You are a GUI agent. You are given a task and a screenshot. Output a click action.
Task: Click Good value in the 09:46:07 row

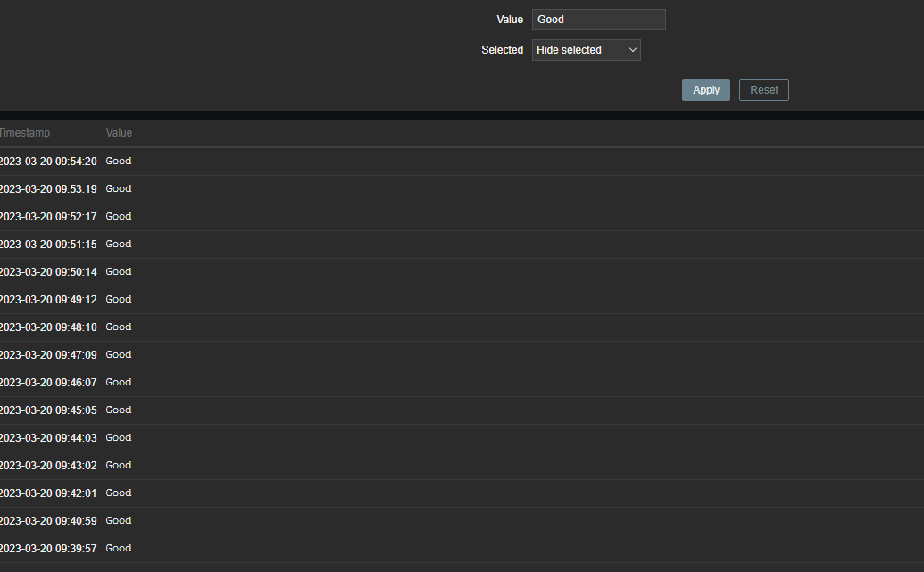coord(119,382)
